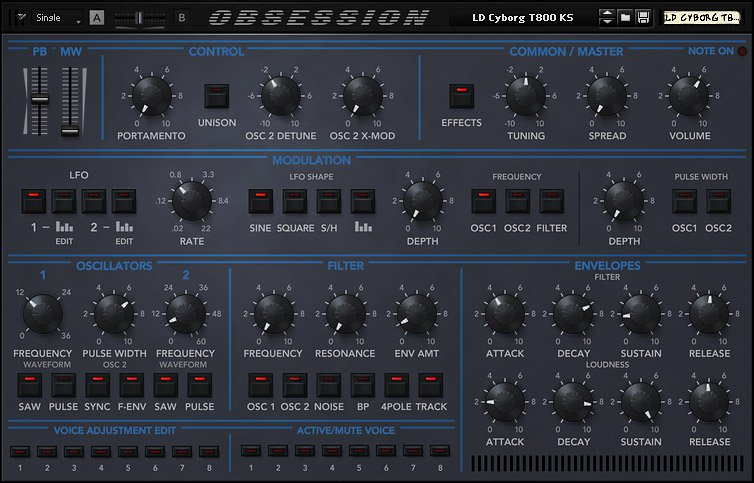Click the filter envelope ATTACK knob

point(505,314)
